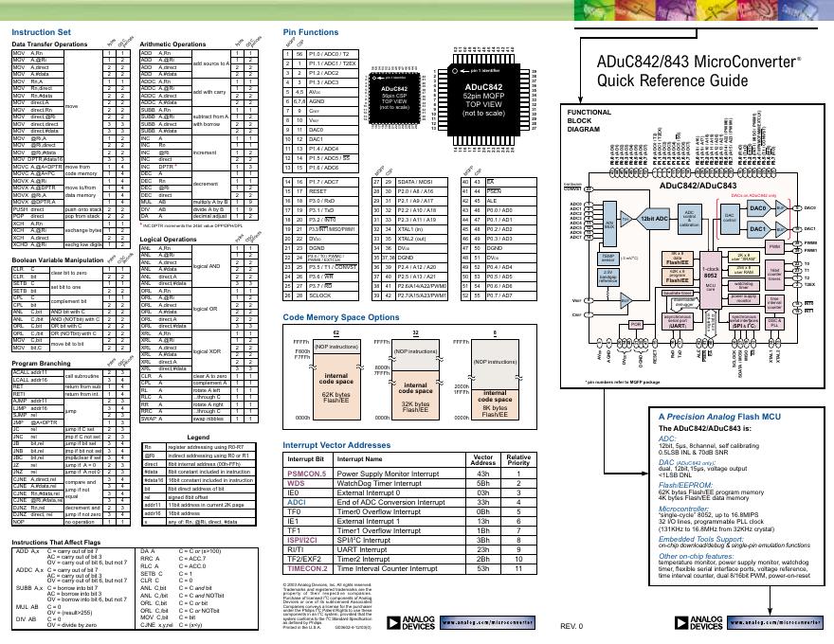Click the temperature sensor block
The height and width of the screenshot is (644, 834).
coord(607,259)
